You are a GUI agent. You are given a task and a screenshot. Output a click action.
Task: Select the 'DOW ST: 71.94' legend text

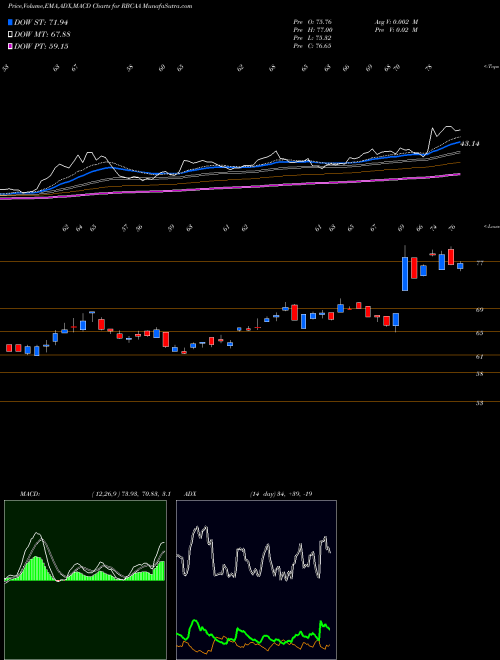click(x=41, y=23)
